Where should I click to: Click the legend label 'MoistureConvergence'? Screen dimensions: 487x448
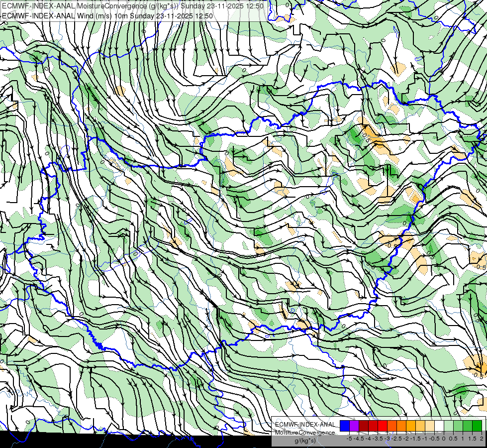(x=305, y=433)
